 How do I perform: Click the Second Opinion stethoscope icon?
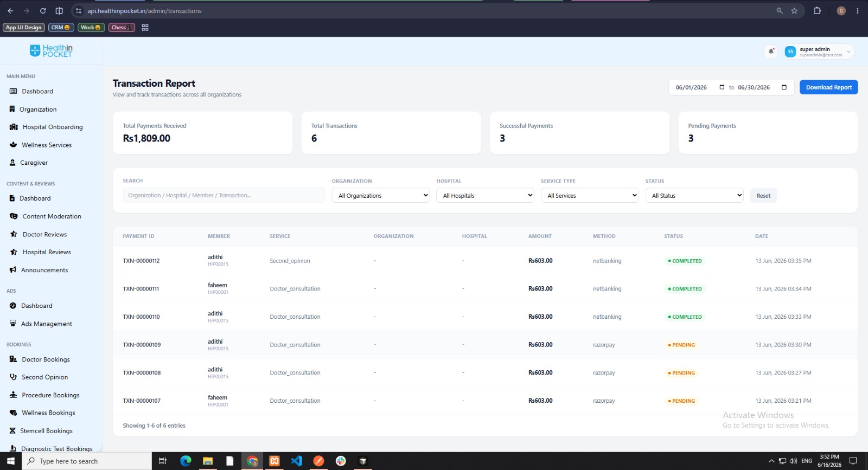(x=13, y=377)
